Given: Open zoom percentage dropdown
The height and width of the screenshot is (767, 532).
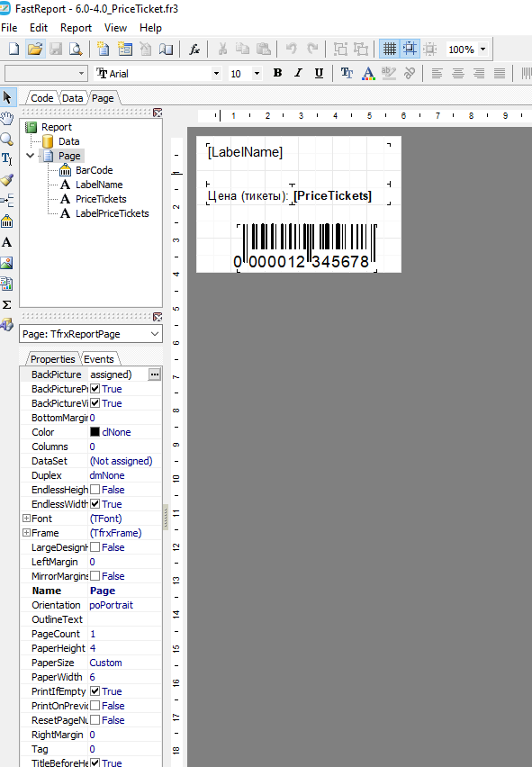Looking at the screenshot, I should [482, 49].
